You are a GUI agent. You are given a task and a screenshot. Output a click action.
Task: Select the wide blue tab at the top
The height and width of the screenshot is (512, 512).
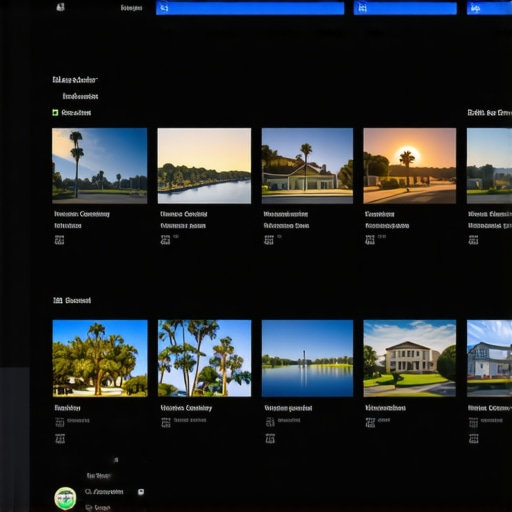[x=250, y=8]
